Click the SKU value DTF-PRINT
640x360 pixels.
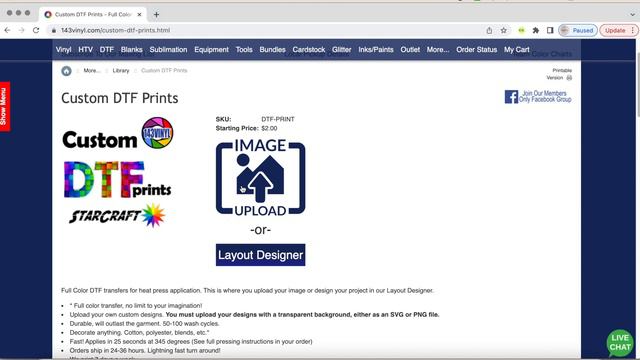click(x=278, y=119)
